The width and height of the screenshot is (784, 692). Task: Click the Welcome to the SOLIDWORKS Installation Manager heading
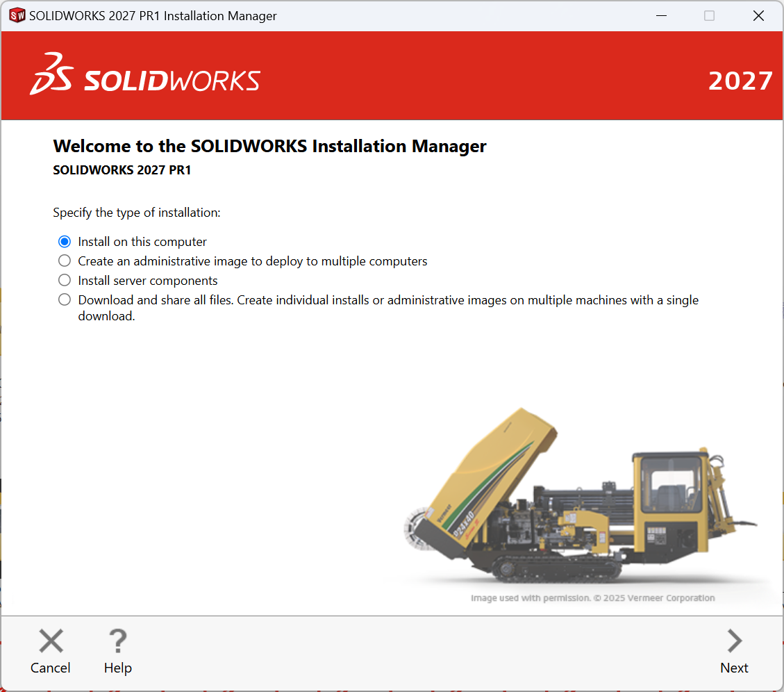(x=269, y=146)
